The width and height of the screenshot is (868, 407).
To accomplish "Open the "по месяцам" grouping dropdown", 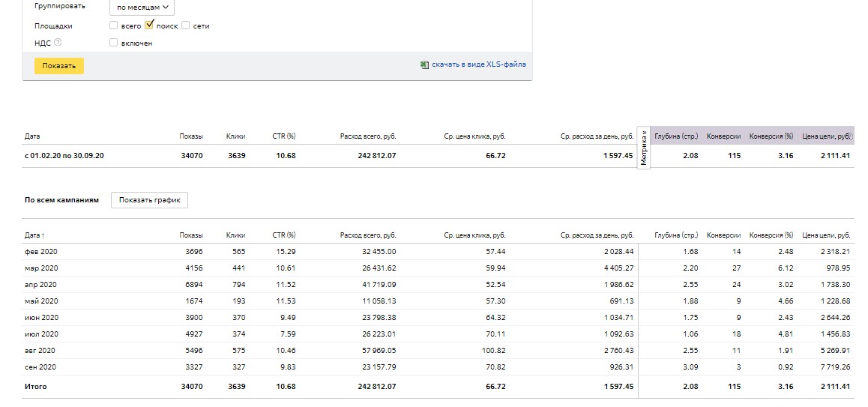I will [x=142, y=7].
